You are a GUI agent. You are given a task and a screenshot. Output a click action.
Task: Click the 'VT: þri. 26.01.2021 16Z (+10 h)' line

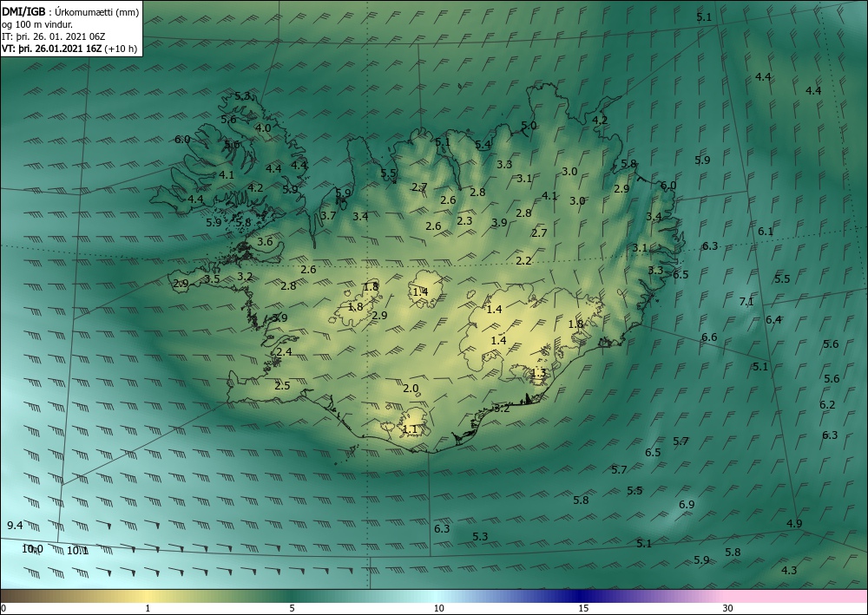[x=69, y=48]
